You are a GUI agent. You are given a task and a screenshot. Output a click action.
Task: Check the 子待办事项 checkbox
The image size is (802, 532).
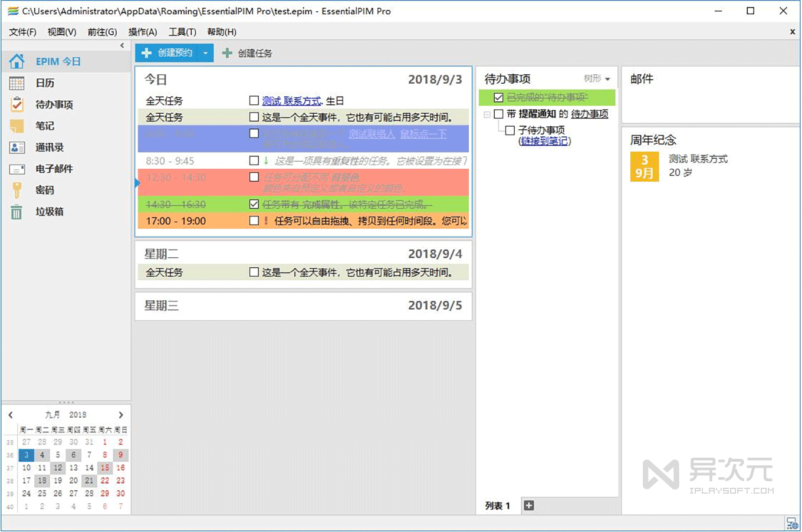point(510,130)
